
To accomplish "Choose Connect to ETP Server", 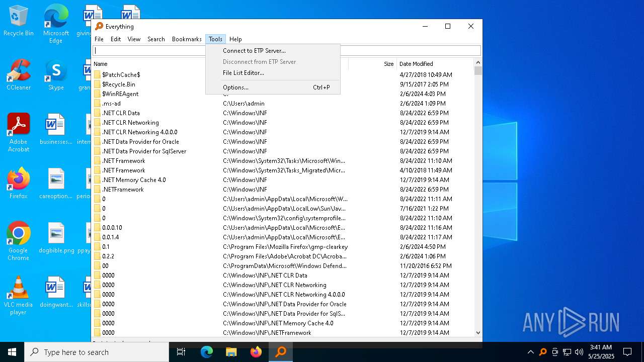I will point(273,51).
